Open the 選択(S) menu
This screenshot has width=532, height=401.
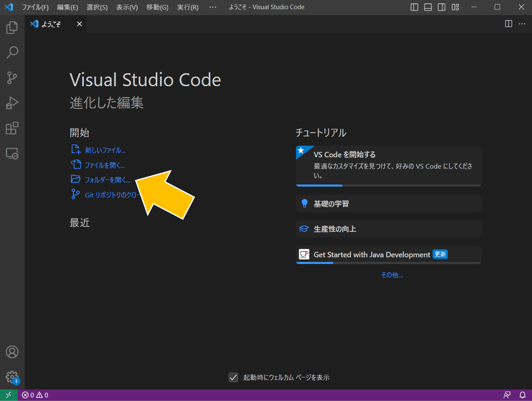pos(97,7)
